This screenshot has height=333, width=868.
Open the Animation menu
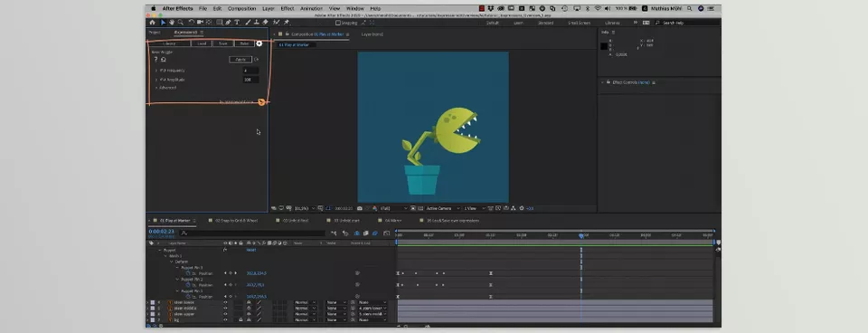[311, 8]
